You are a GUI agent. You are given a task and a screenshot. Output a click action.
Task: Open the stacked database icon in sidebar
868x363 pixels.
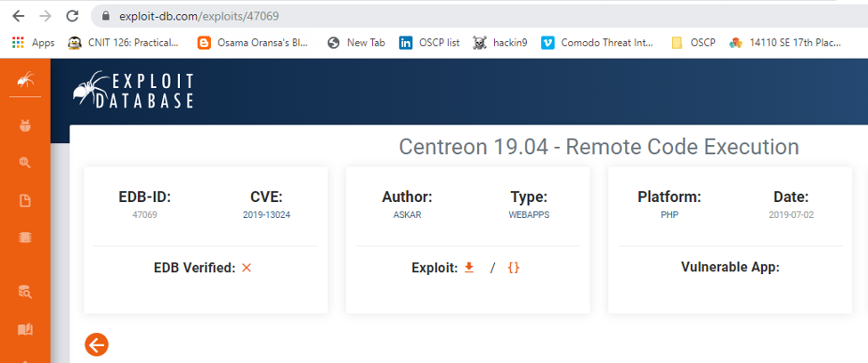pyautogui.click(x=25, y=238)
